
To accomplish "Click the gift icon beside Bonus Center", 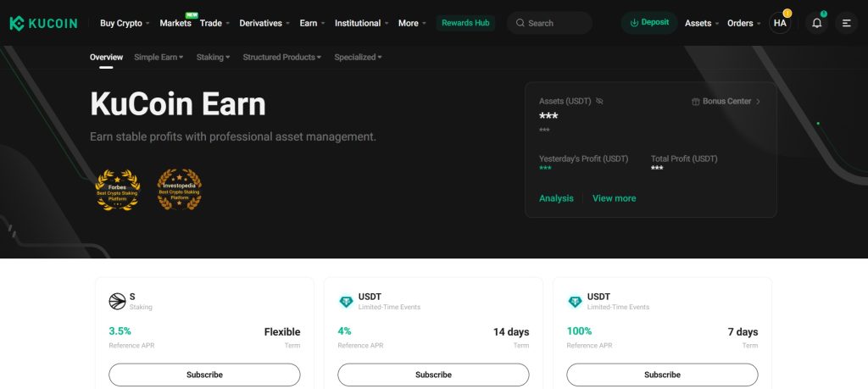I will (x=696, y=101).
